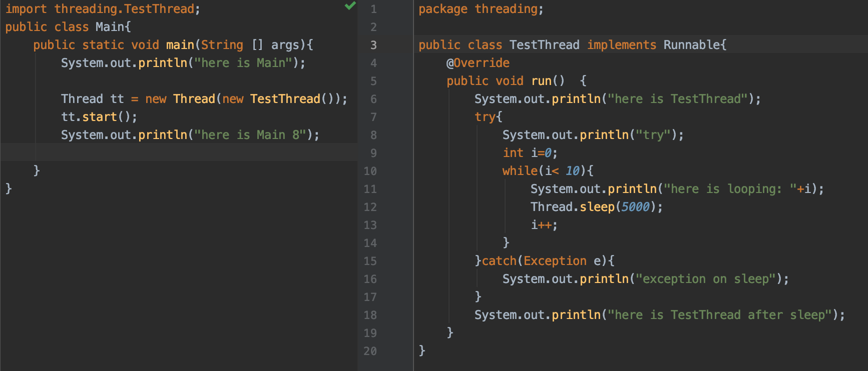
Task: Click the 'public class Main{' declaration
Action: 68,27
